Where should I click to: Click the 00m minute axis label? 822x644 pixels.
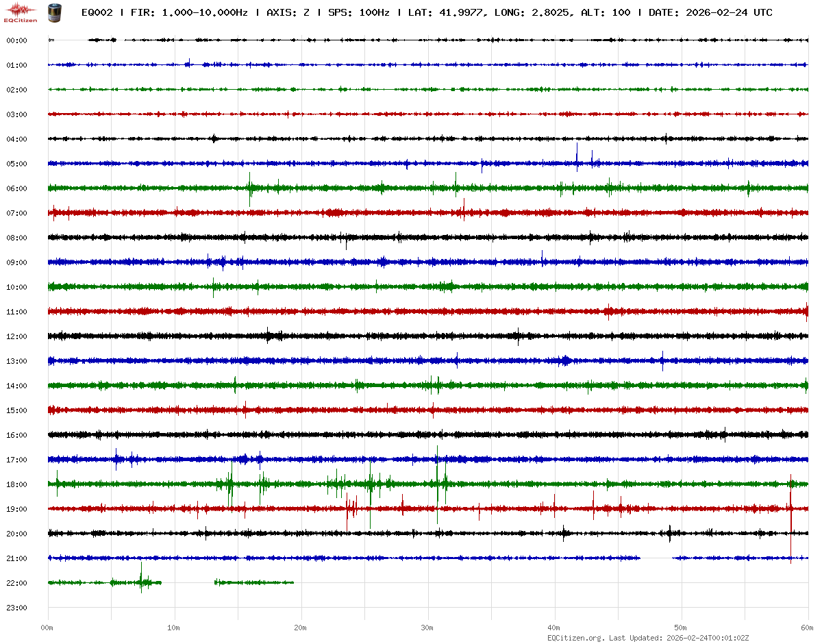(47, 628)
